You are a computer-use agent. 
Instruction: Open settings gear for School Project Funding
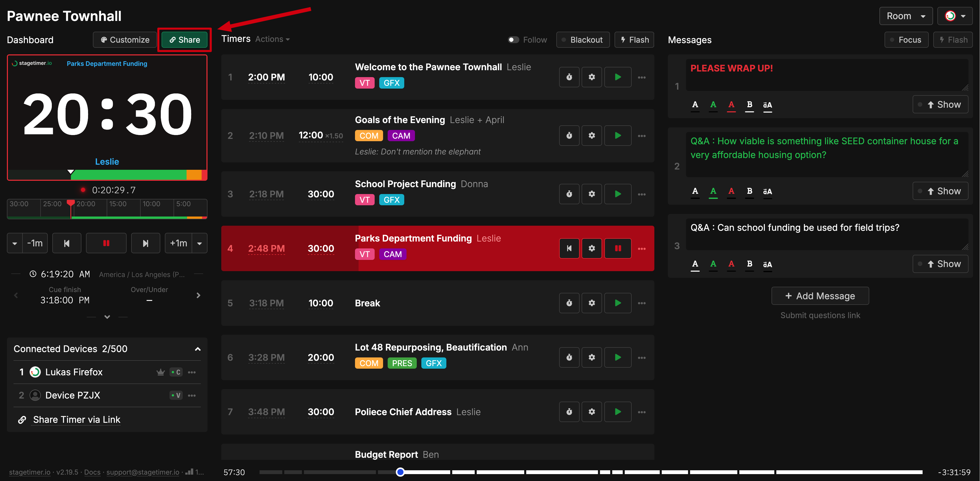click(x=592, y=194)
